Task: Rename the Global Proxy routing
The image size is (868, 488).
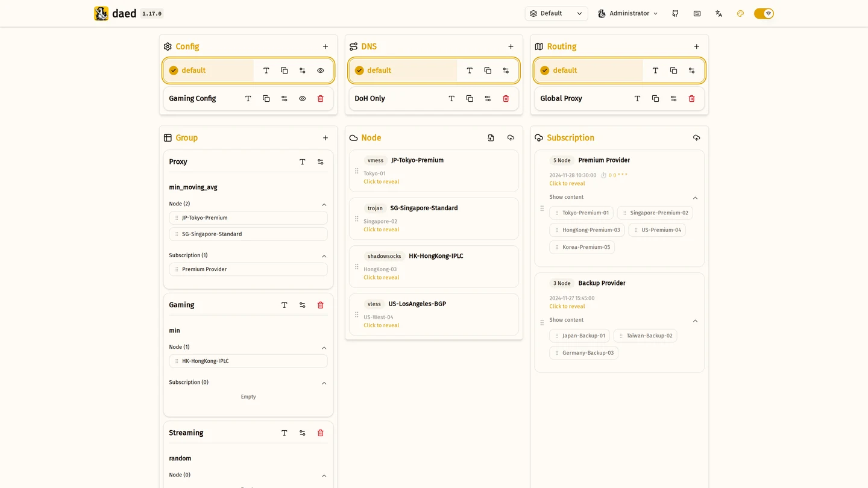Action: click(637, 99)
